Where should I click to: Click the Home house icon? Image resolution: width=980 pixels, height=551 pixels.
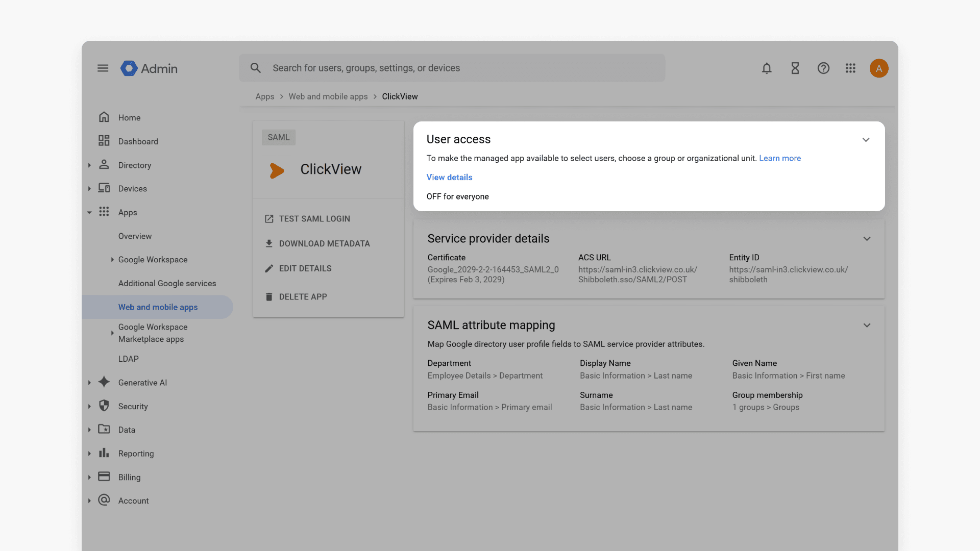[104, 117]
